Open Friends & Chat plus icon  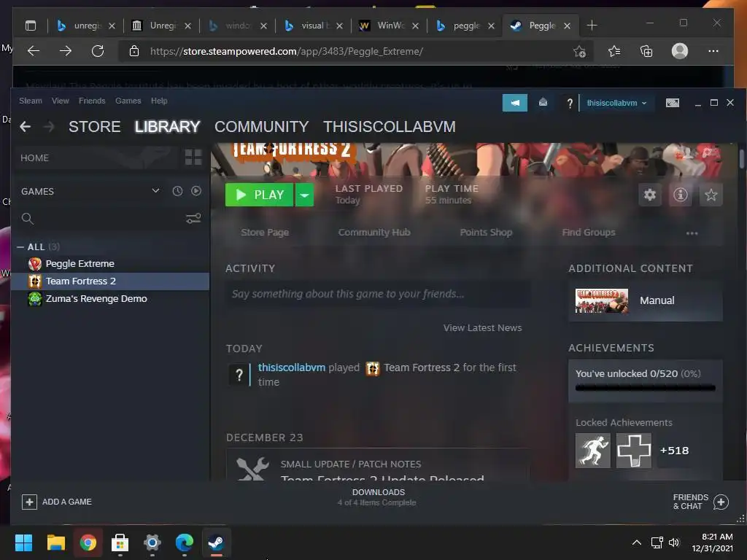[x=721, y=502]
